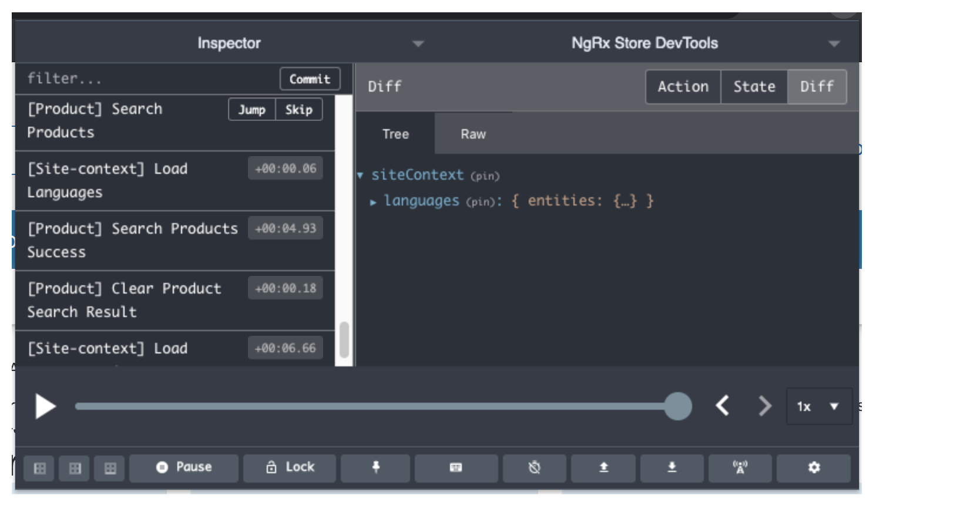Click the action list scrollbar thumb
The image size is (980, 526).
tap(344, 340)
